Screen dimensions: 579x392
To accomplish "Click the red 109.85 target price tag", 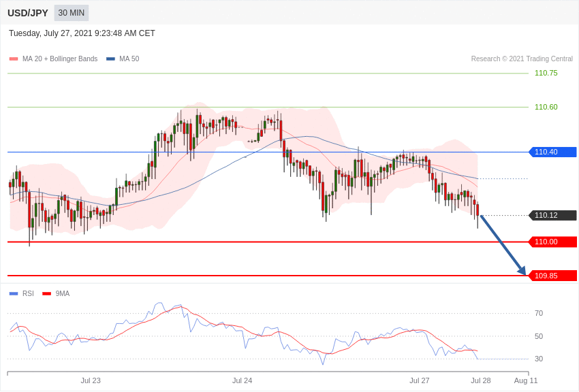I will coord(553,276).
